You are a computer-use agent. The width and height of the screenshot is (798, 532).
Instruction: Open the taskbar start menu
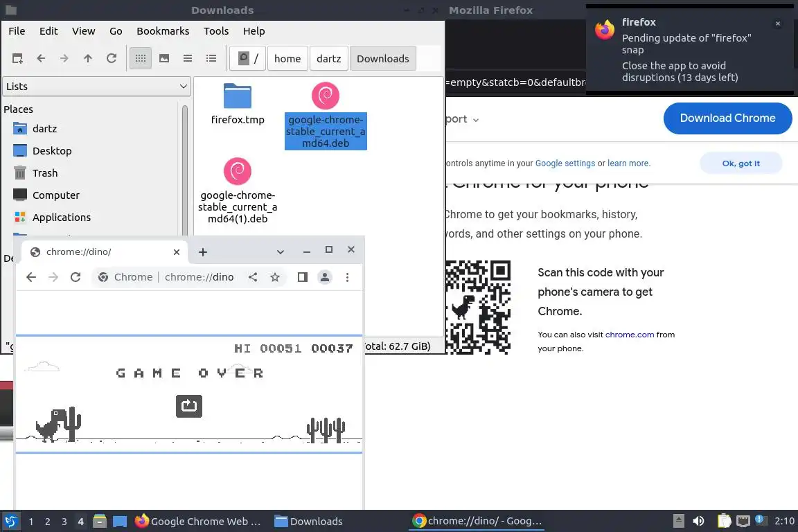coord(10,522)
